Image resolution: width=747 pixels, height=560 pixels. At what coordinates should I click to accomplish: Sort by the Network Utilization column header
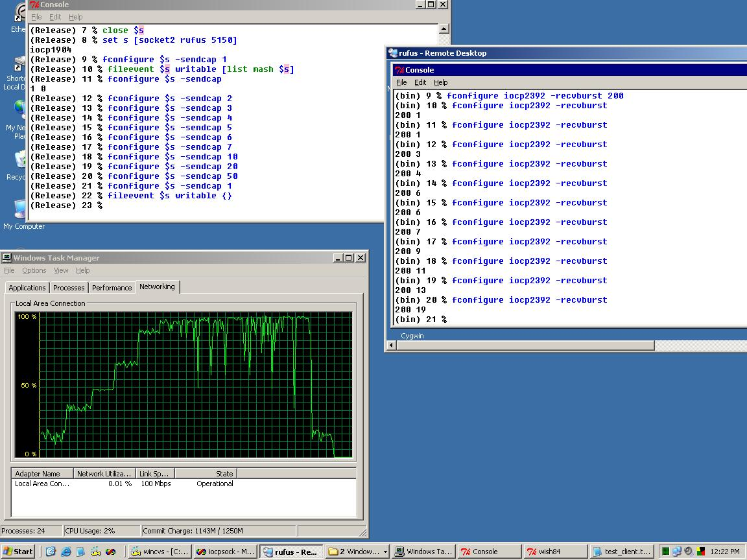104,473
